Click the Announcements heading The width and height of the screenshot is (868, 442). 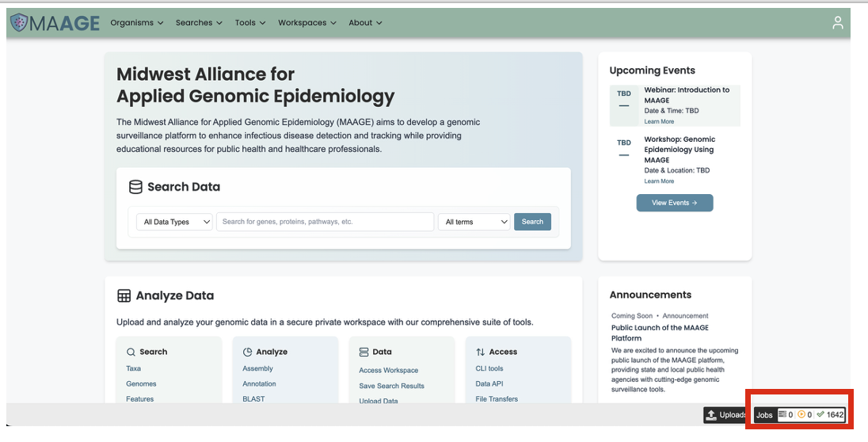[x=650, y=295]
